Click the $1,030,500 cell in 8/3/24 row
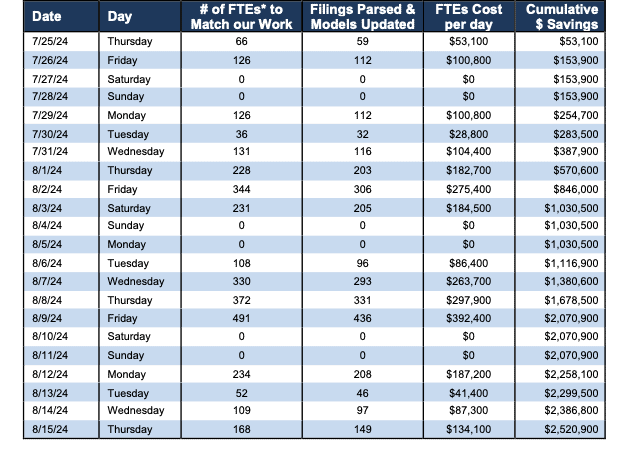 tap(560, 208)
